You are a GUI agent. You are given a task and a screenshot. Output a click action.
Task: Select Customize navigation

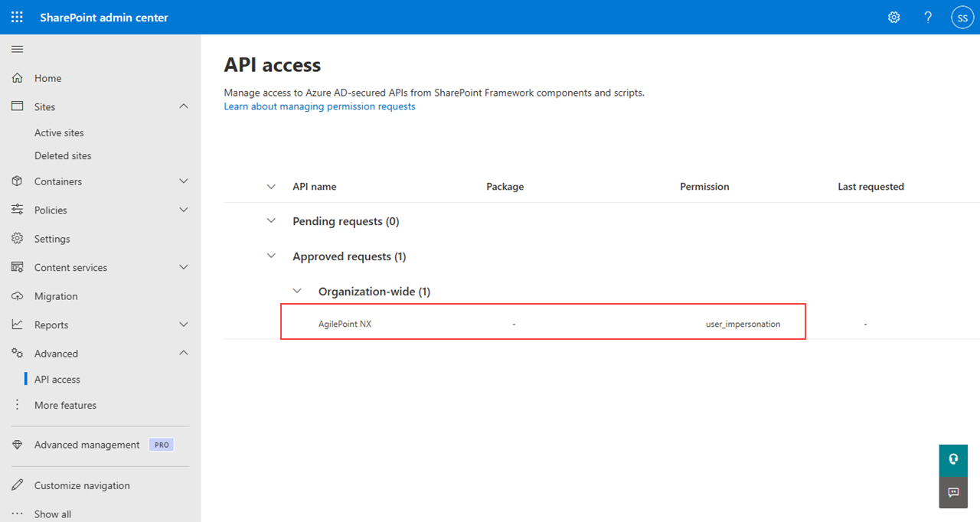82,485
